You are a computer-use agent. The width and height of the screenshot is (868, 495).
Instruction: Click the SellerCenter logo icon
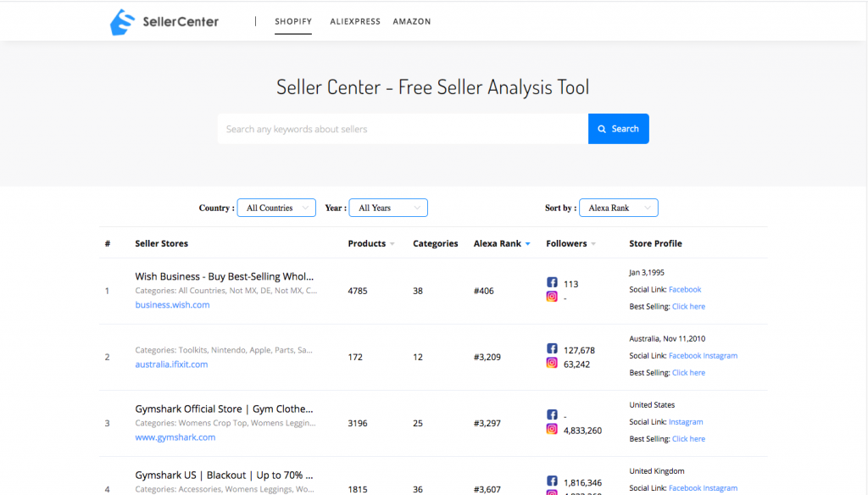122,22
